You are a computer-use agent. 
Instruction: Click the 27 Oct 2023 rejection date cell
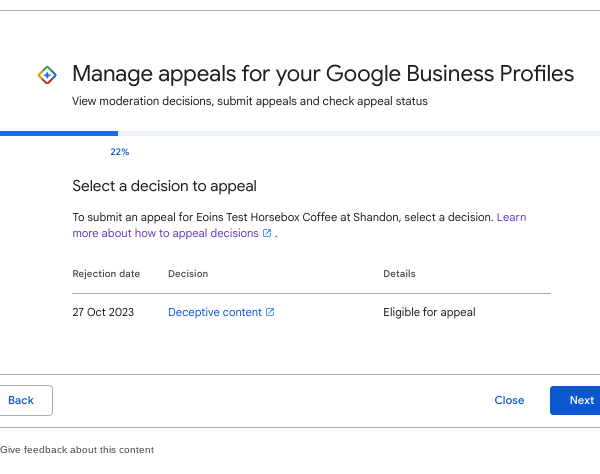click(105, 312)
